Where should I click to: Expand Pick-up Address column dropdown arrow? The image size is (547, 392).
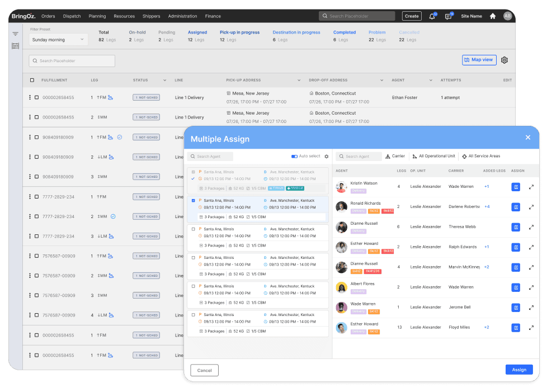[x=299, y=80]
